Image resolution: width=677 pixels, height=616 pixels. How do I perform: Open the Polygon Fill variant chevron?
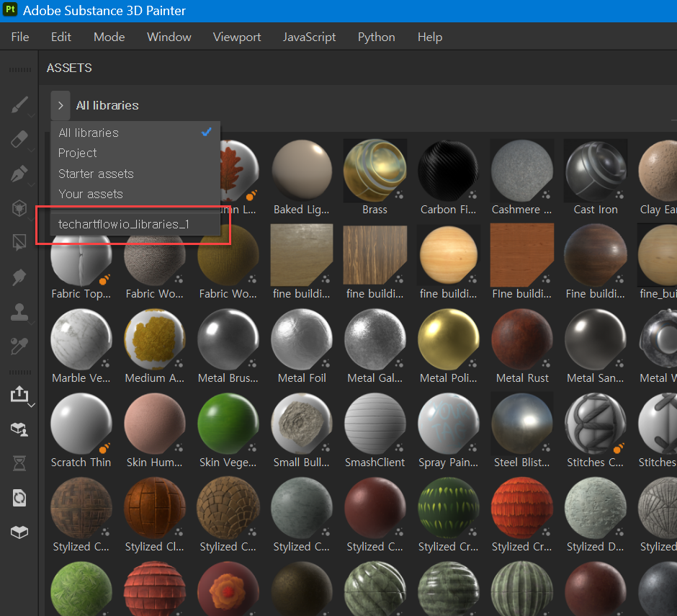point(32,219)
